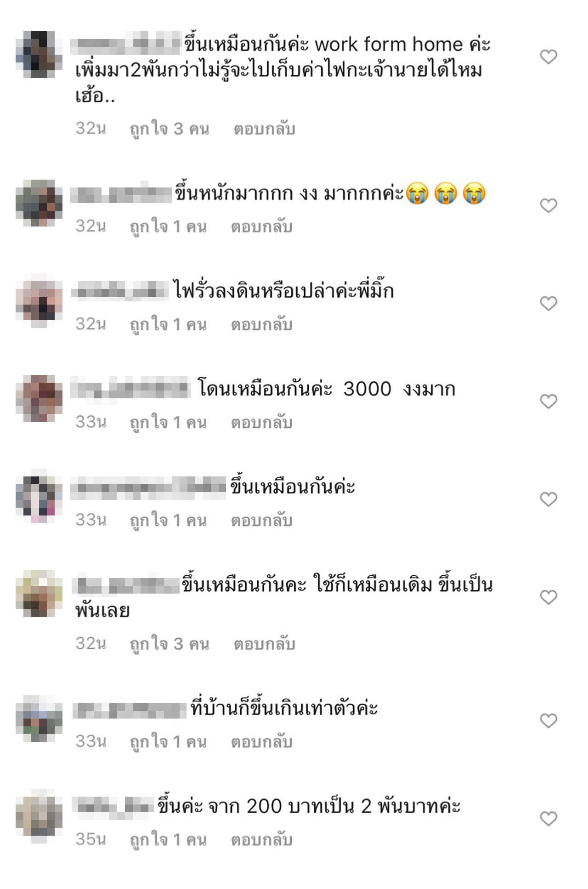Like the comment mentioning พี่มิ๊ก
The height and width of the screenshot is (889, 588).
pos(548,303)
